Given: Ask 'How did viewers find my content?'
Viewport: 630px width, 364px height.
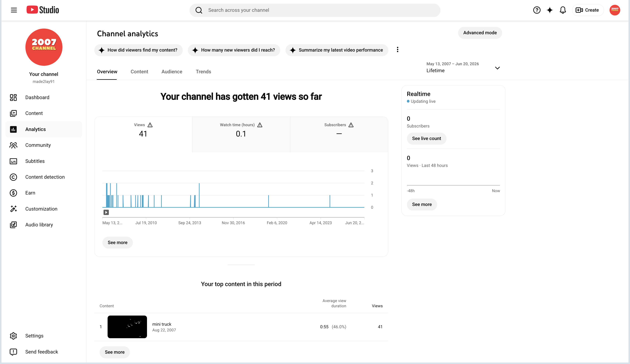Looking at the screenshot, I should click(138, 50).
